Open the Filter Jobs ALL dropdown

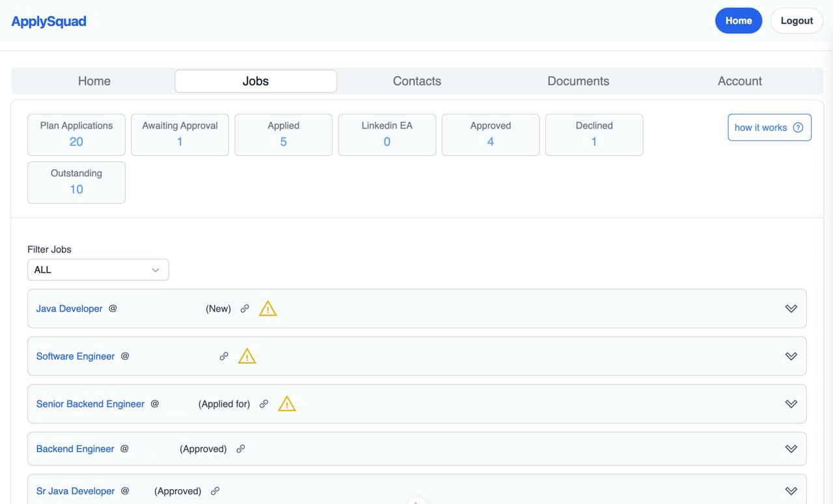[98, 269]
